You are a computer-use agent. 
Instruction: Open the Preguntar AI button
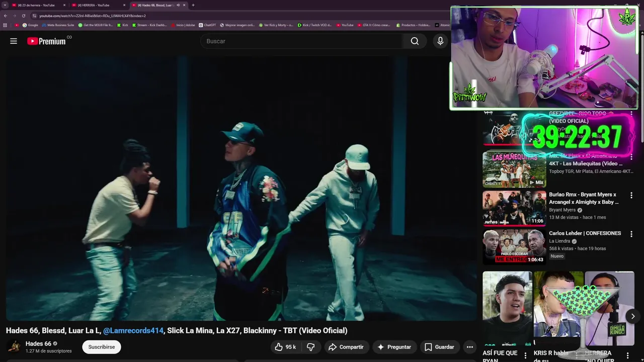coord(394,347)
